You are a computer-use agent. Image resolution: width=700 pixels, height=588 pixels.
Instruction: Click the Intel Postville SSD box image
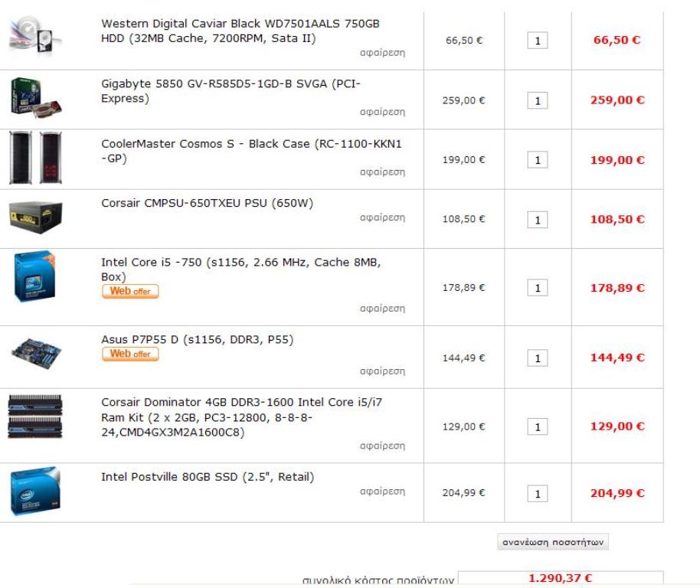(35, 490)
